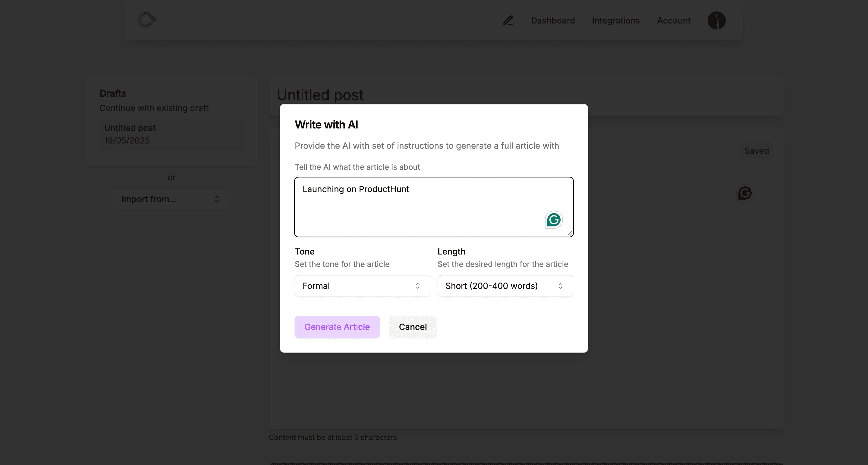Open the Tone dropdown set to Formal

362,286
